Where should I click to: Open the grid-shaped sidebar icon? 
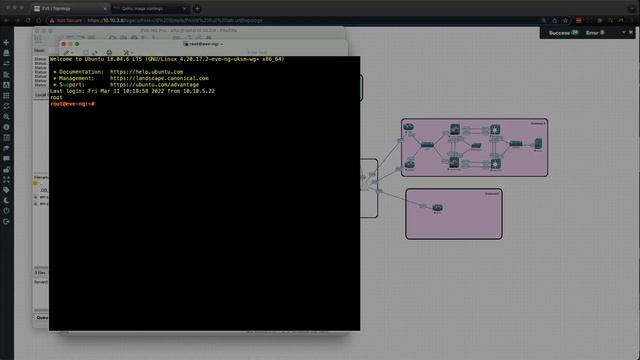6,96
